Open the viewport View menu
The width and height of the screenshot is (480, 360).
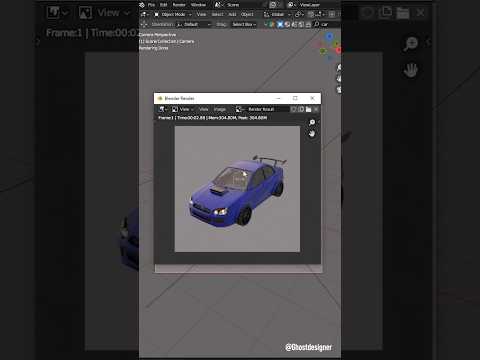[x=201, y=14]
